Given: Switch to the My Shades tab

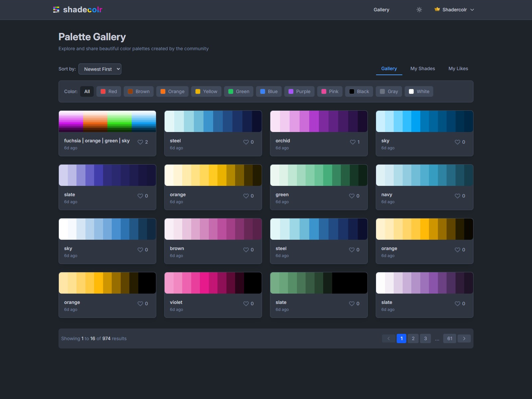Looking at the screenshot, I should (x=423, y=68).
